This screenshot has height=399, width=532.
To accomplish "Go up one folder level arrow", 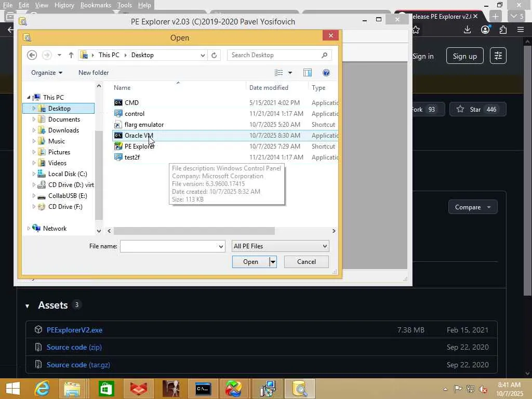I will coord(71,55).
